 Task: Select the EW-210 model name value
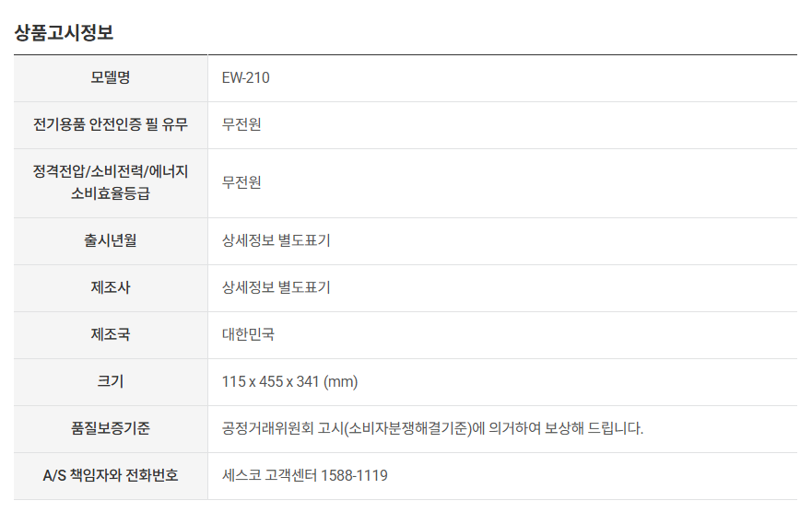point(246,78)
